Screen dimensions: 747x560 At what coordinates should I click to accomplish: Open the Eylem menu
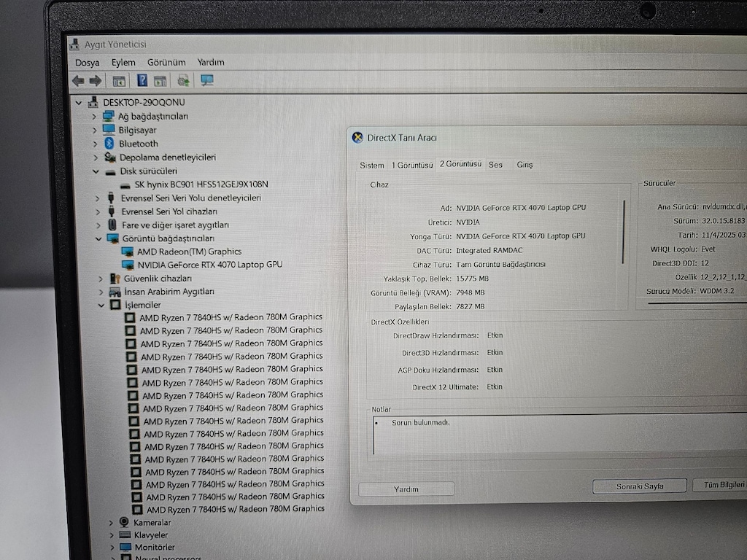coord(123,63)
